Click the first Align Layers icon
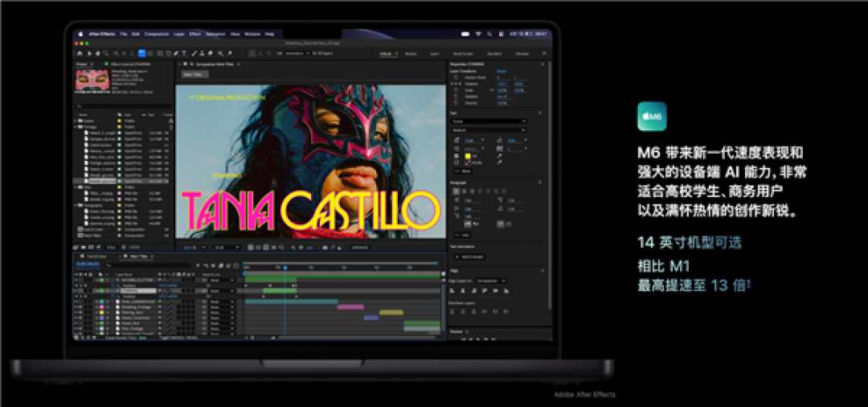Screen dimensions: 868x407 (452, 290)
